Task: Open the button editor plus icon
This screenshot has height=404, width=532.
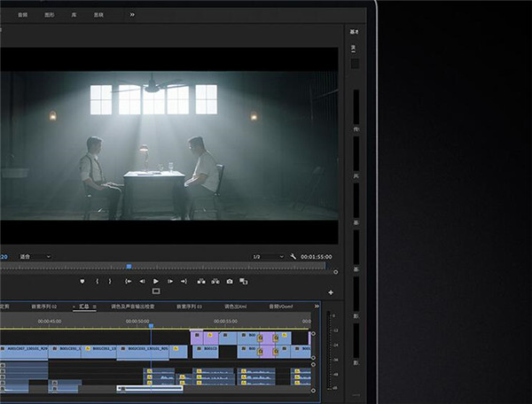Action: (331, 292)
